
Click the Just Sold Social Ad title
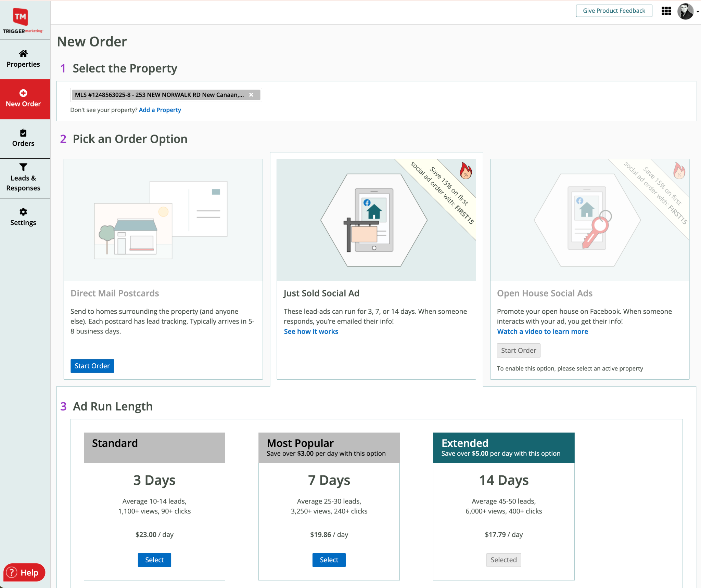pos(321,293)
